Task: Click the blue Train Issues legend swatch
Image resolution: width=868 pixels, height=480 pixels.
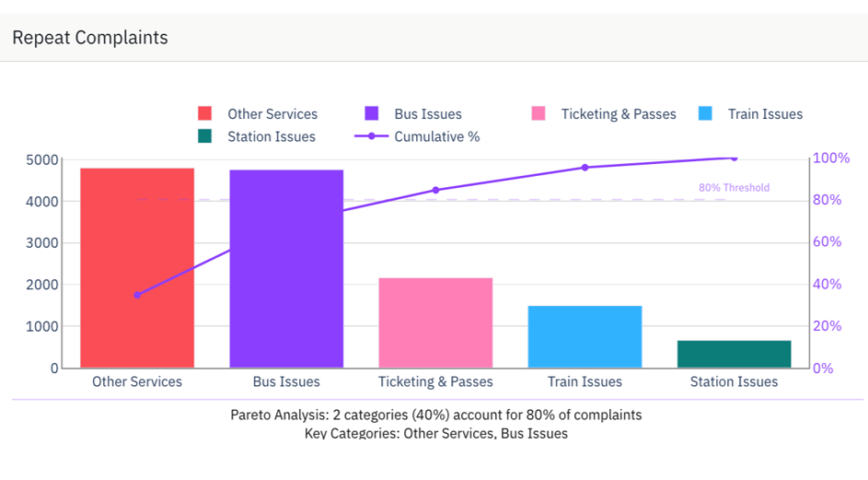Action: tap(705, 114)
